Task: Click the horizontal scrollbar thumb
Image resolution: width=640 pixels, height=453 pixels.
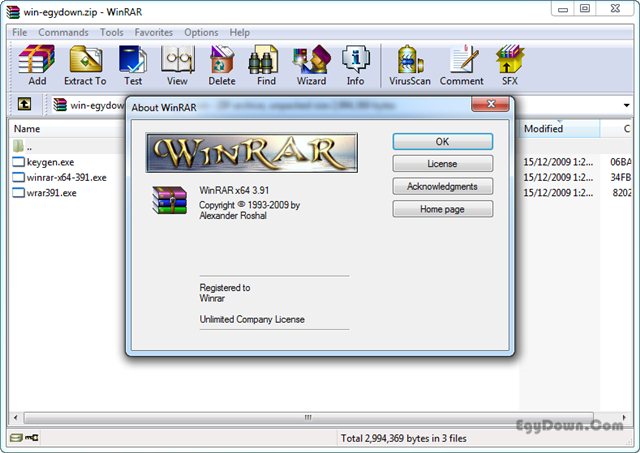Action: (x=309, y=417)
